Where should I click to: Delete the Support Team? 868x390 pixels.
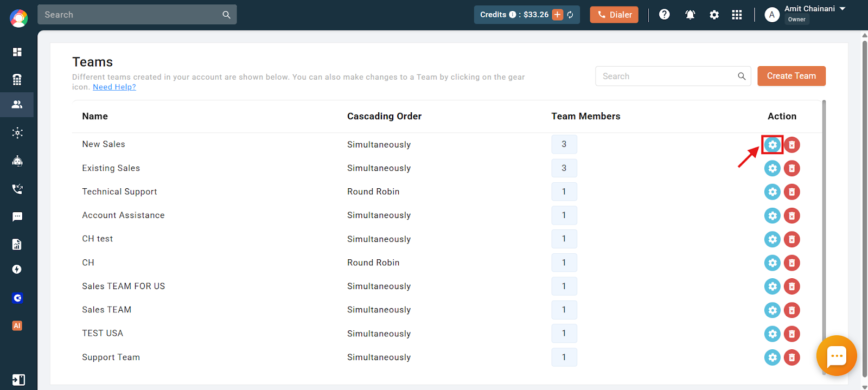[792, 357]
